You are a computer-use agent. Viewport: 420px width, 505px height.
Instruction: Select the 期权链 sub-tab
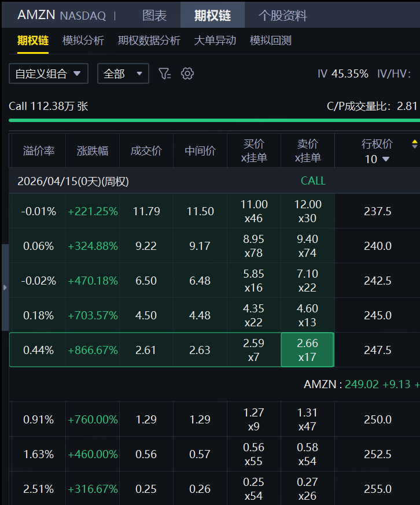coord(33,40)
